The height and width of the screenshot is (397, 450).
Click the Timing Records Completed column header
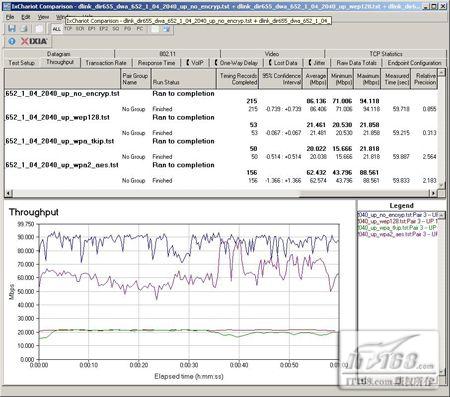click(238, 79)
